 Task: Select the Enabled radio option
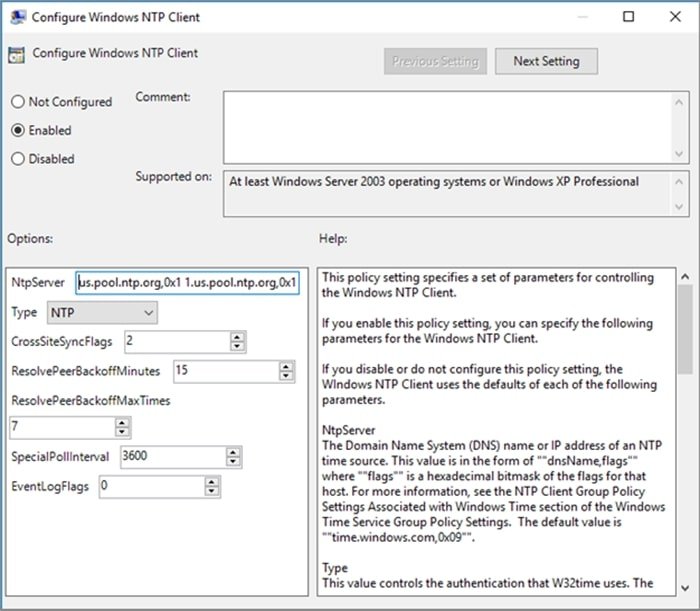click(18, 130)
